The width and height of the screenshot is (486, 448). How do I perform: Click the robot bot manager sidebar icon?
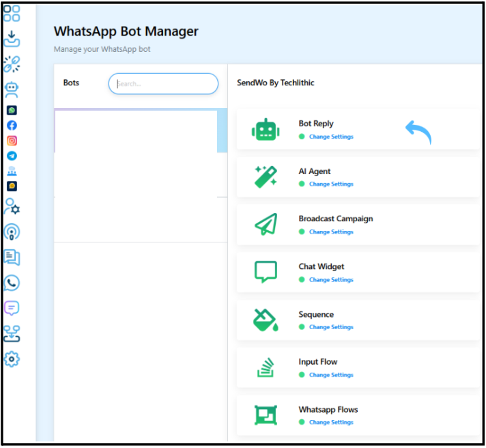click(12, 89)
